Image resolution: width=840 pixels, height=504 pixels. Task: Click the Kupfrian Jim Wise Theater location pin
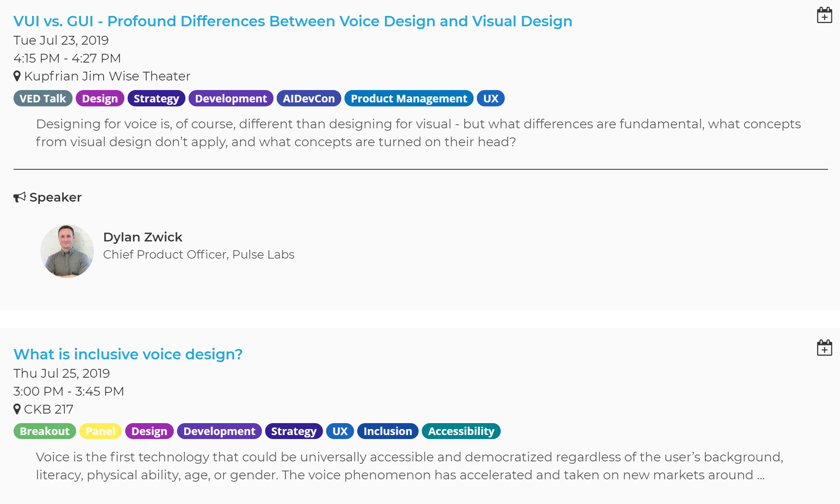(17, 76)
